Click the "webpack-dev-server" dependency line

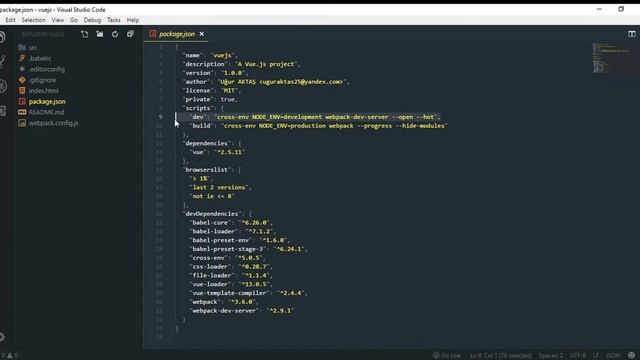point(241,311)
